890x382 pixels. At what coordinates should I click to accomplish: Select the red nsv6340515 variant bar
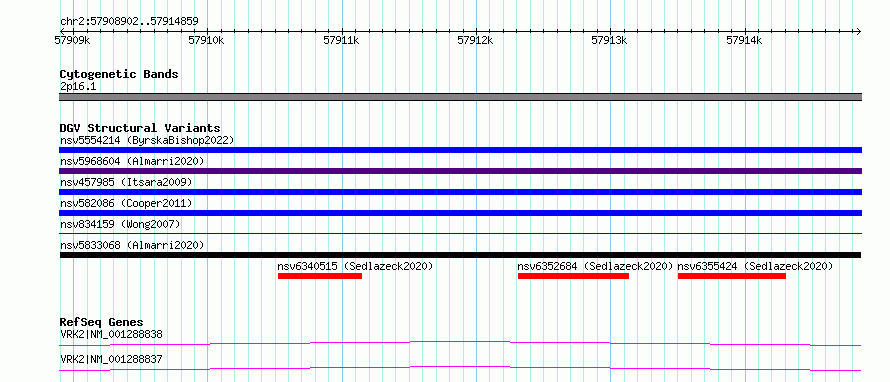[320, 276]
